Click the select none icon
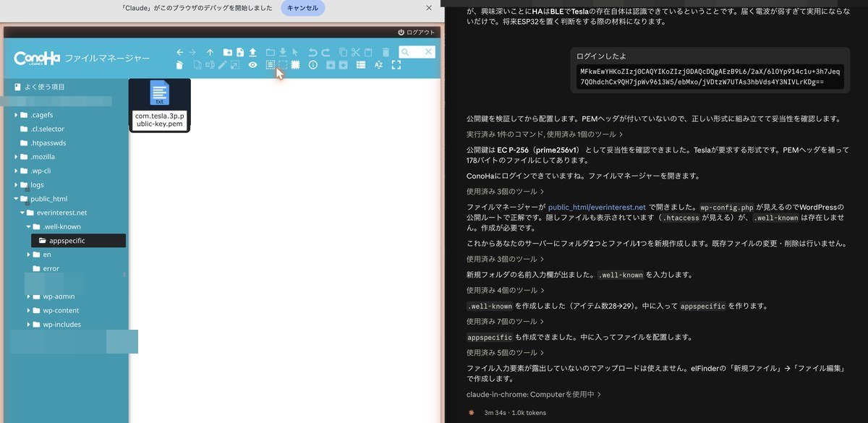The height and width of the screenshot is (423, 868). click(283, 65)
